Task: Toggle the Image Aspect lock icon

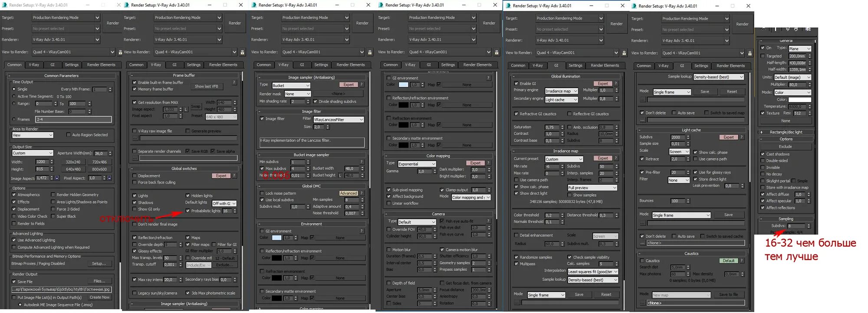Action: point(57,178)
